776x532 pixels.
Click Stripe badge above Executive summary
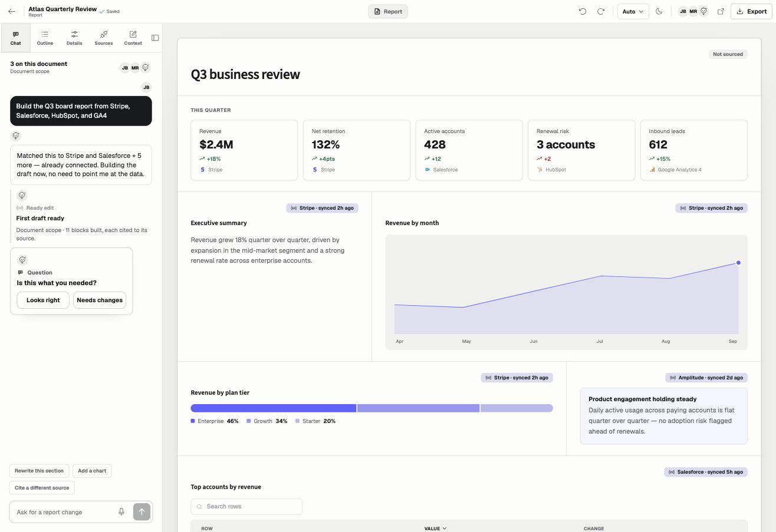pyautogui.click(x=323, y=208)
